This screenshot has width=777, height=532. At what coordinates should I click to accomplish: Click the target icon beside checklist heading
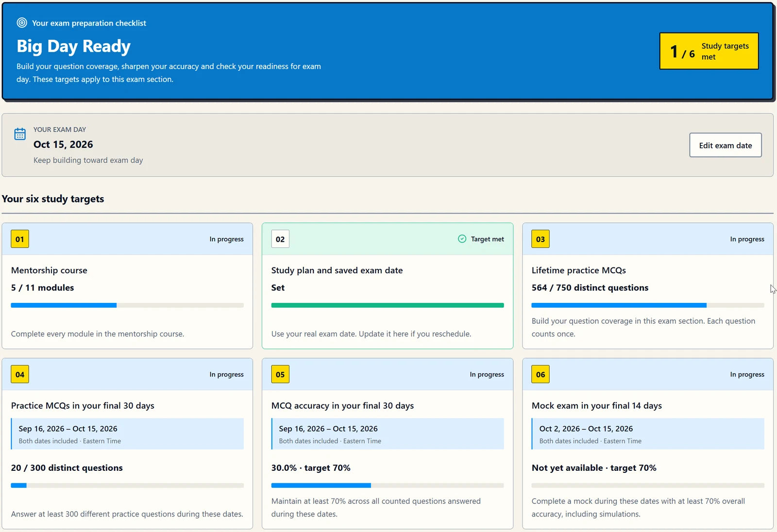point(22,23)
